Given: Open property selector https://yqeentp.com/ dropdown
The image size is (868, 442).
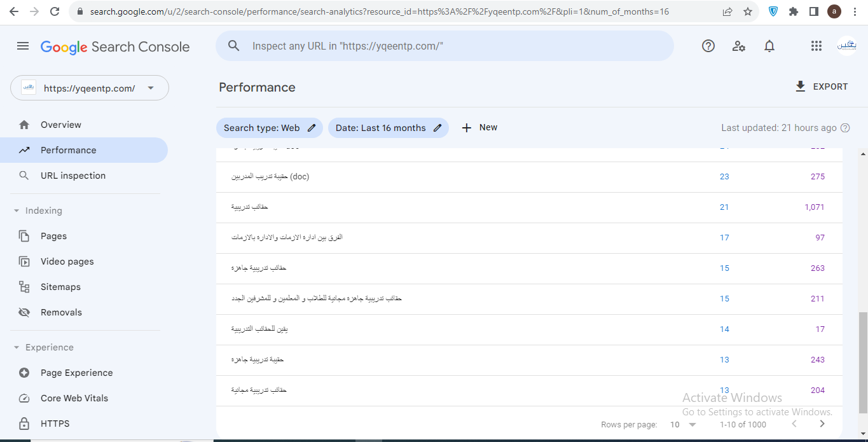Looking at the screenshot, I should click(90, 88).
